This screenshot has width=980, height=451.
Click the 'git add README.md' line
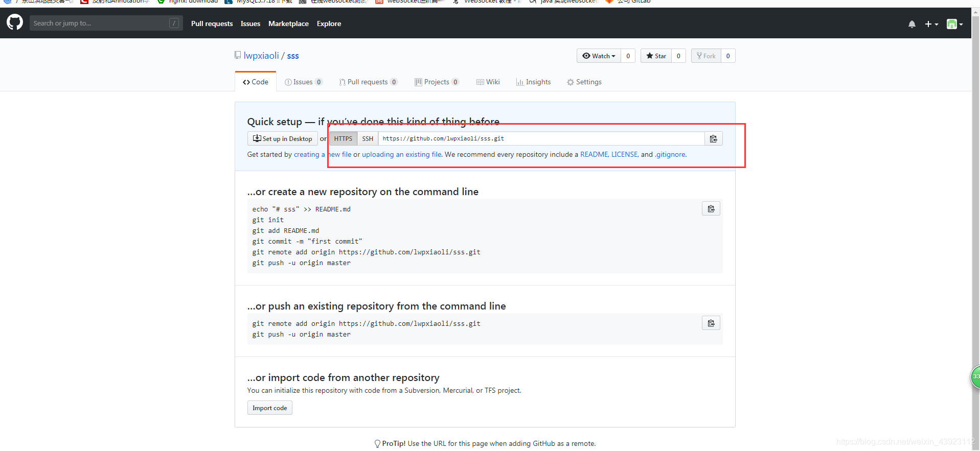coord(285,231)
